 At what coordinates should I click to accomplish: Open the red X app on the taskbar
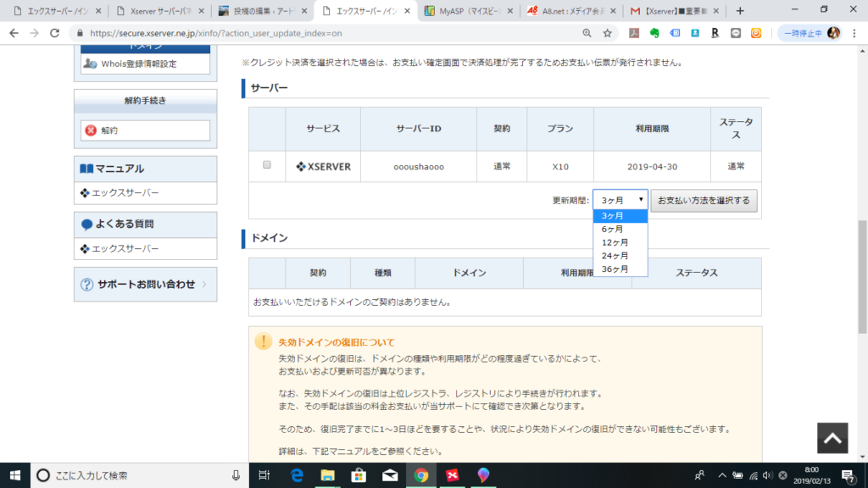pyautogui.click(x=453, y=475)
